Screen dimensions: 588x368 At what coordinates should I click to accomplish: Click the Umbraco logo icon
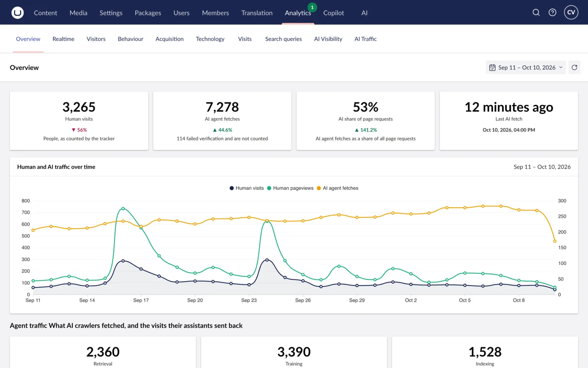(x=17, y=13)
